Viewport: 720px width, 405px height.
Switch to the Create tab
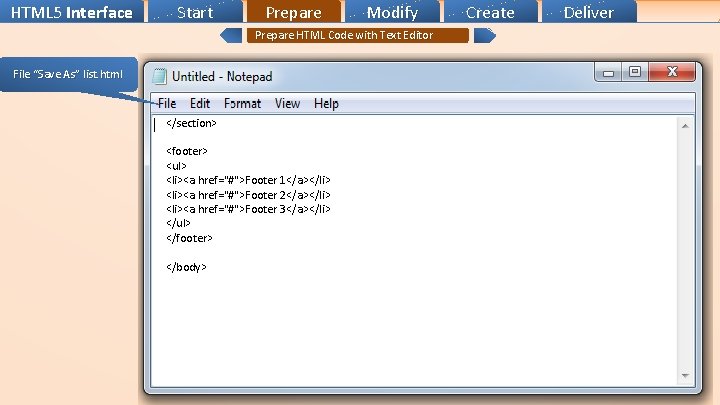click(490, 11)
